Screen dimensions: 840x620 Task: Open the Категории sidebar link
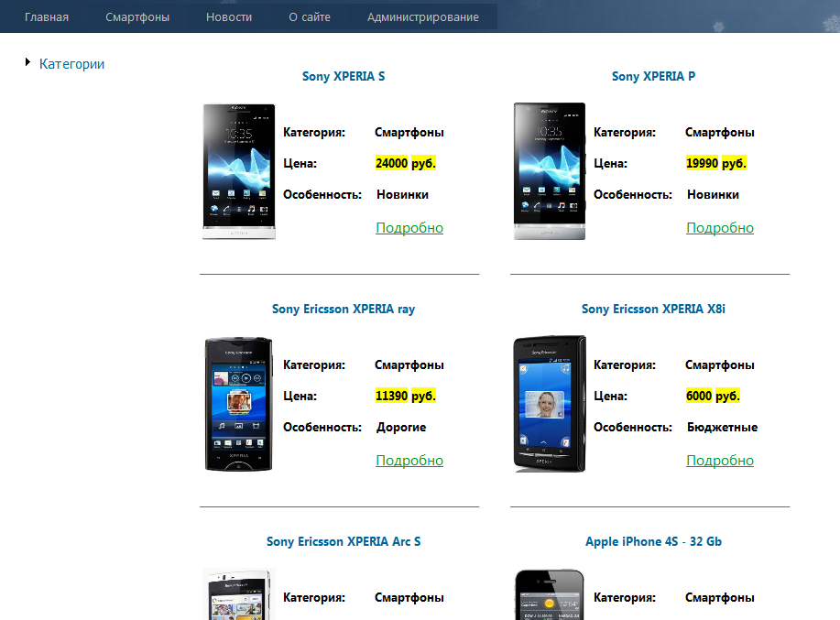(71, 64)
